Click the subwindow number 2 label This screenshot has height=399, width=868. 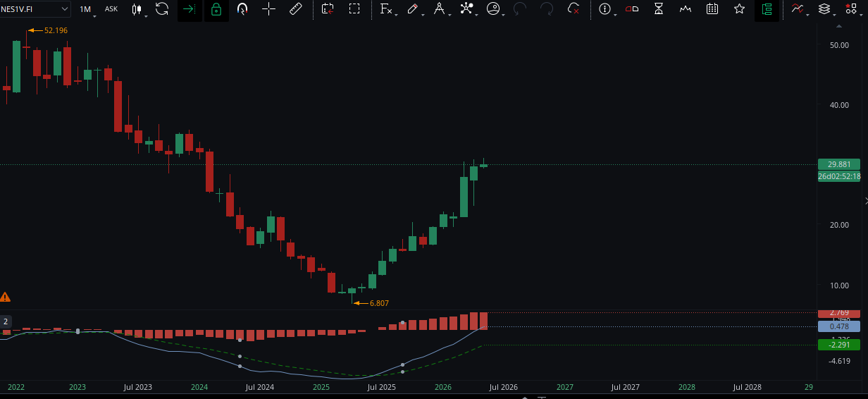[6, 321]
